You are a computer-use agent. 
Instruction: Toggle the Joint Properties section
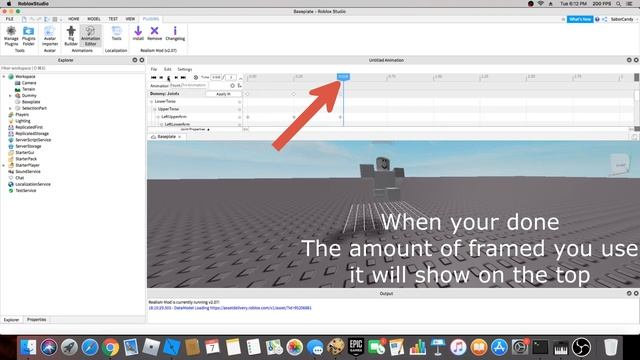coord(195,129)
